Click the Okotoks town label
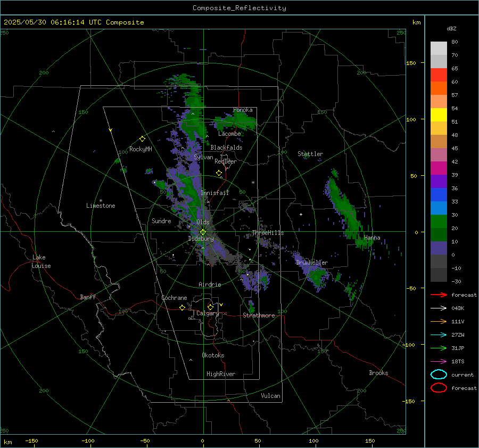 213,355
